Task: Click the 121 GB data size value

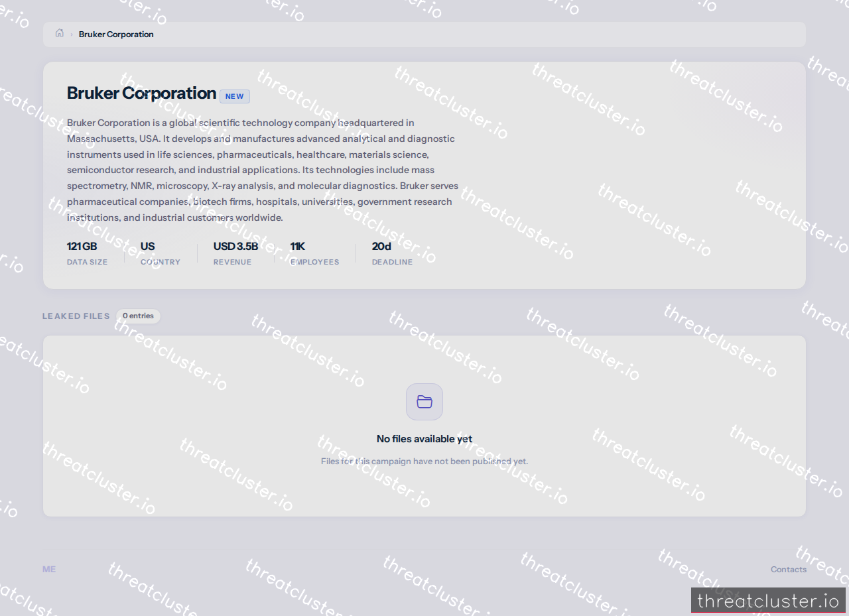Action: [82, 247]
